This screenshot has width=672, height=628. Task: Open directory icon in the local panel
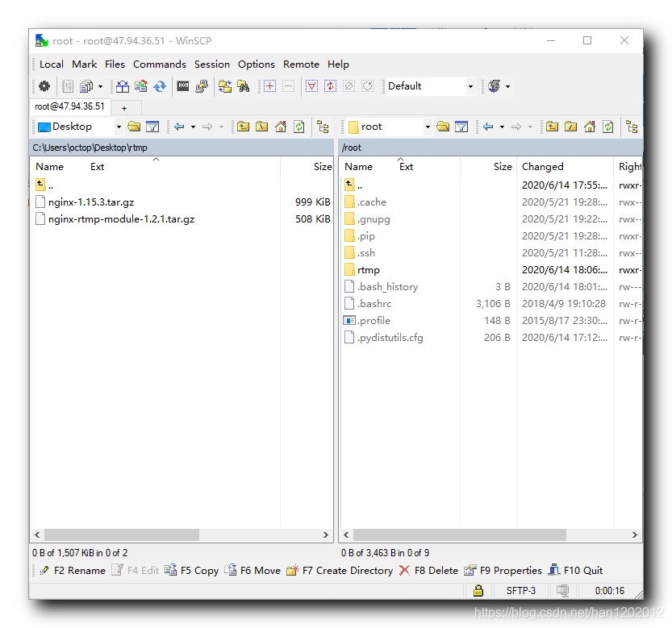(134, 127)
